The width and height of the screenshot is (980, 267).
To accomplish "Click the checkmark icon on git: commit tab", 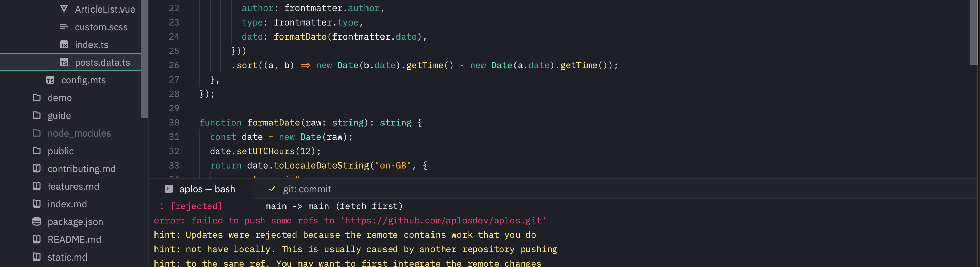I will (272, 189).
